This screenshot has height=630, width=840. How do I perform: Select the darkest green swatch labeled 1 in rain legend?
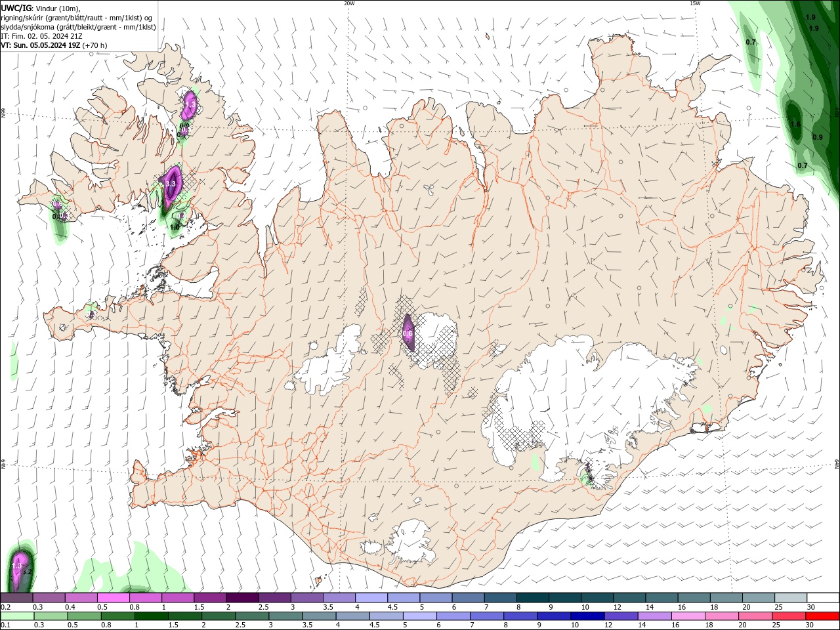click(151, 616)
